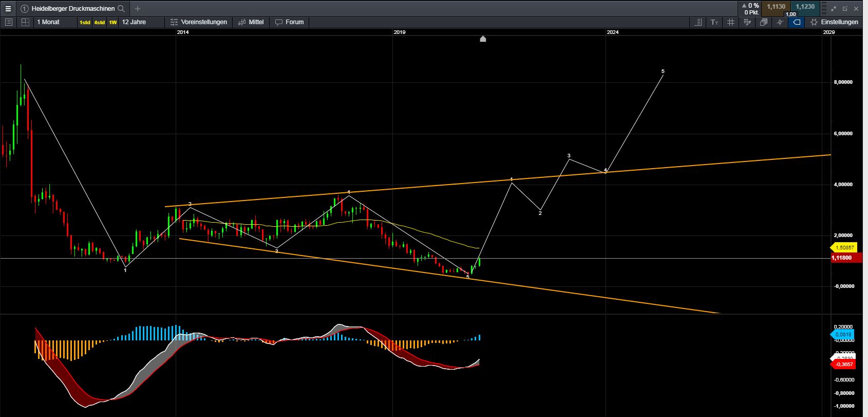This screenshot has height=417, width=868.
Task: Toggle the chart grid lines icon
Action: click(731, 22)
